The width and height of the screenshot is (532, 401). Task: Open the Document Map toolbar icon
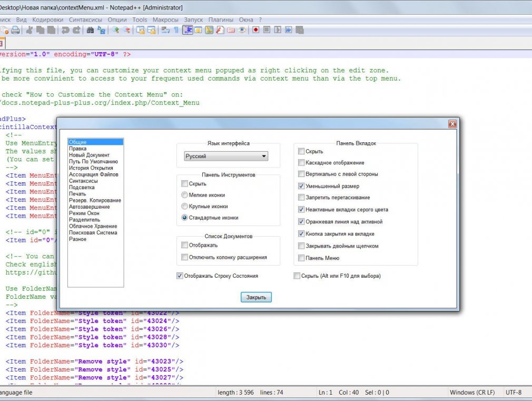(209, 30)
